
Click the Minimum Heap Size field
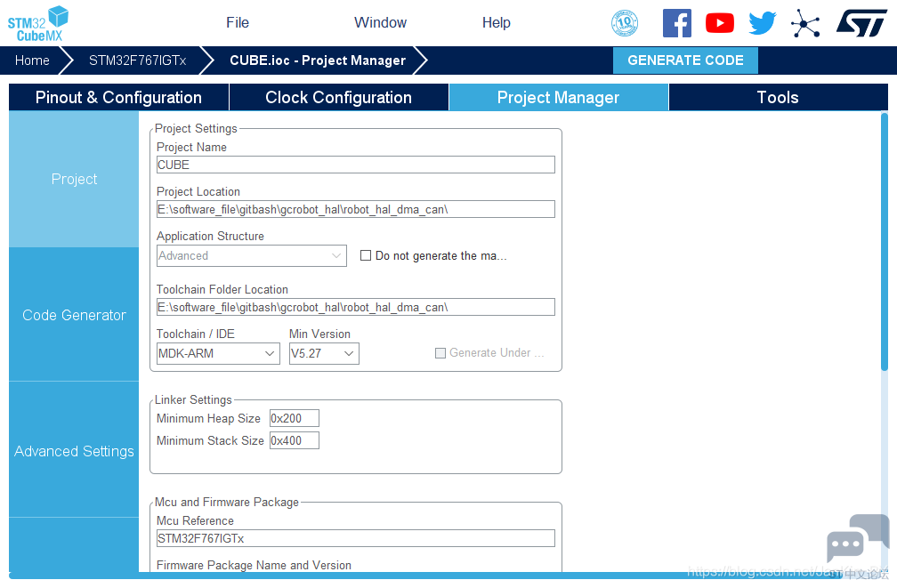click(295, 418)
